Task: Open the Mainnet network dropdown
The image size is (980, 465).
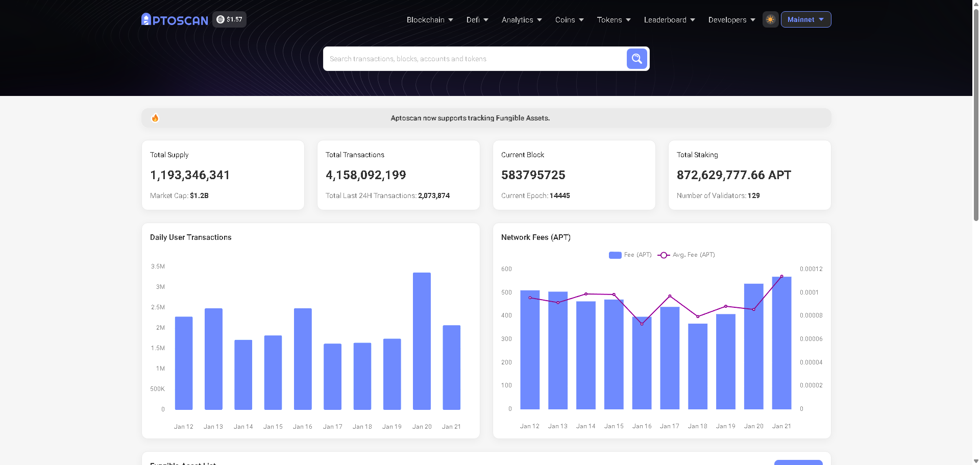Action: [x=805, y=19]
